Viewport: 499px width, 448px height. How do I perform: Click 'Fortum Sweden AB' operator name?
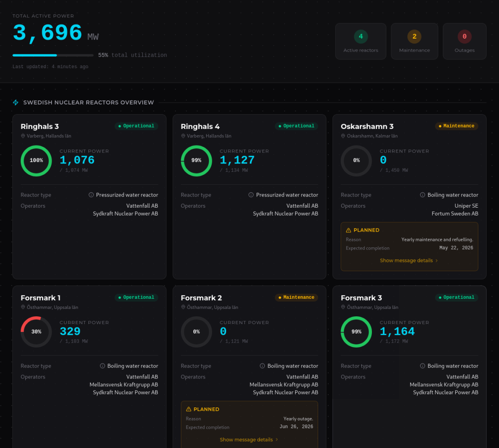[x=455, y=214]
